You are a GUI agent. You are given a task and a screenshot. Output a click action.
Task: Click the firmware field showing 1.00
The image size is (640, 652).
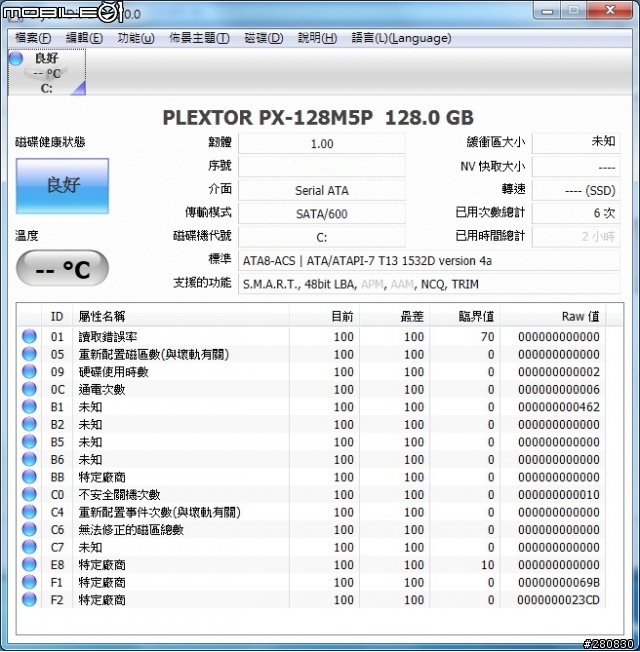point(322,144)
